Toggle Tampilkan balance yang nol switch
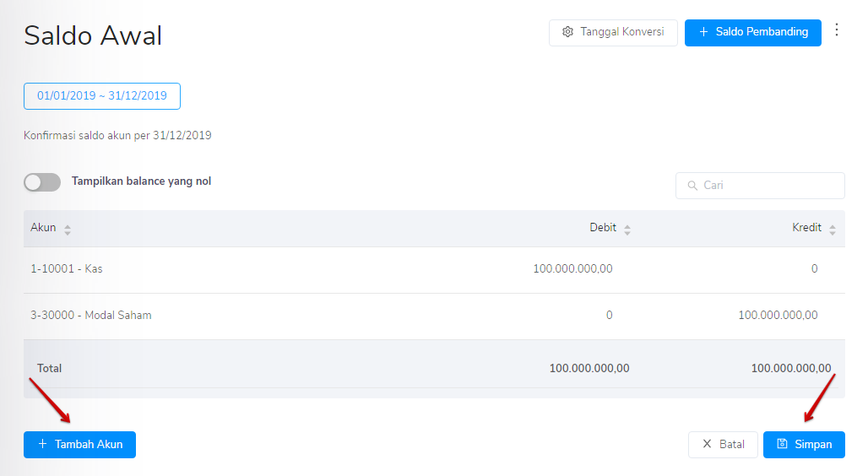Image resolution: width=868 pixels, height=476 pixels. point(42,181)
